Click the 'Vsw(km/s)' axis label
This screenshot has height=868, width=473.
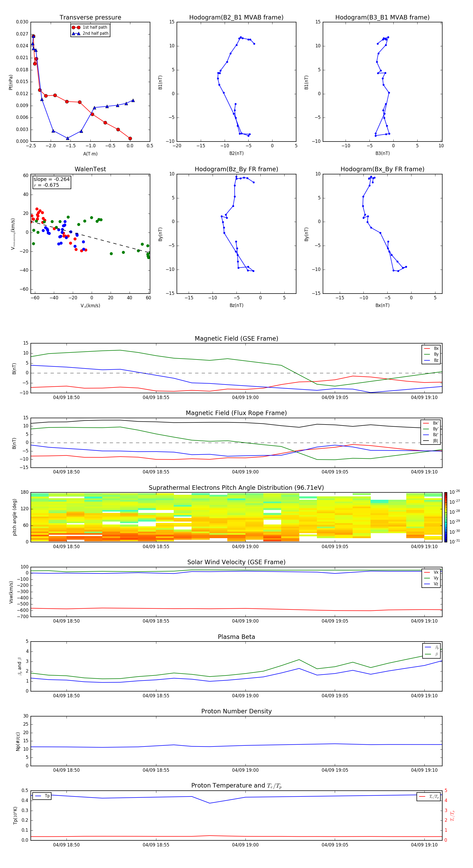tap(11, 592)
